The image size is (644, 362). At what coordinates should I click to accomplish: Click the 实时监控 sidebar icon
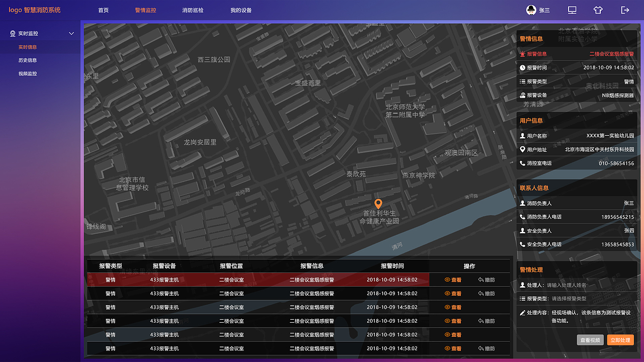tap(13, 34)
